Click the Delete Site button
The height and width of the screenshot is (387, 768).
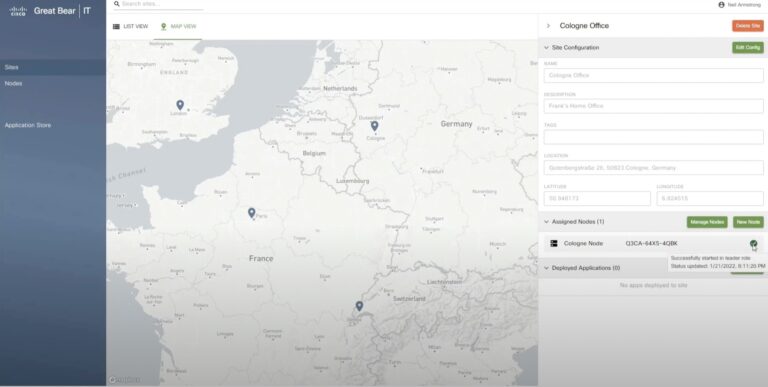[748, 25]
